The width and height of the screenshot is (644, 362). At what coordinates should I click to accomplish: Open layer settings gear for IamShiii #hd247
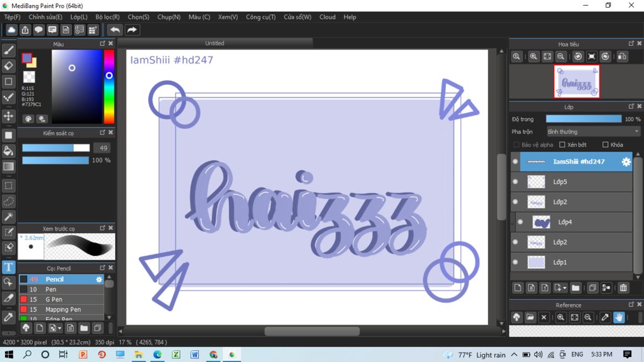pyautogui.click(x=626, y=162)
